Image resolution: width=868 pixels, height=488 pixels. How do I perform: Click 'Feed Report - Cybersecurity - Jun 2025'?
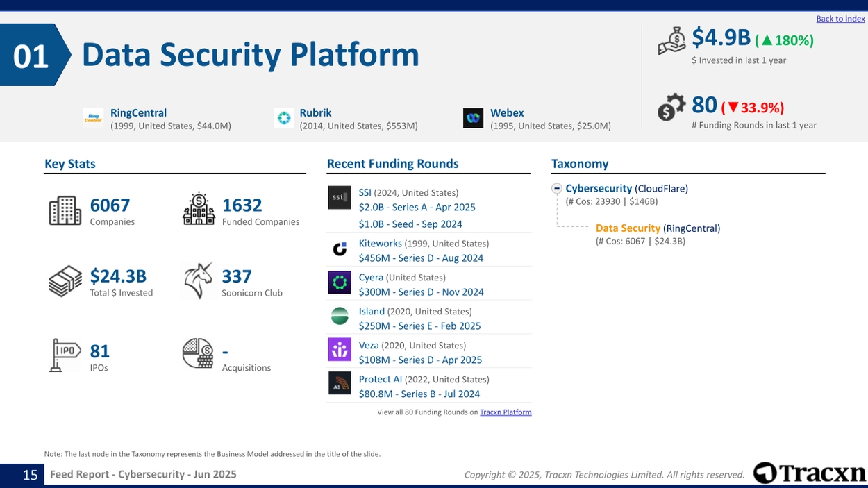tap(143, 474)
